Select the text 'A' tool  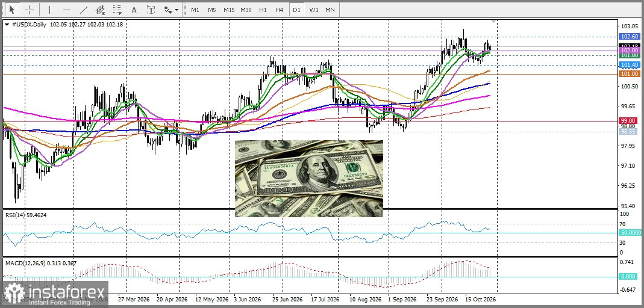(134, 10)
